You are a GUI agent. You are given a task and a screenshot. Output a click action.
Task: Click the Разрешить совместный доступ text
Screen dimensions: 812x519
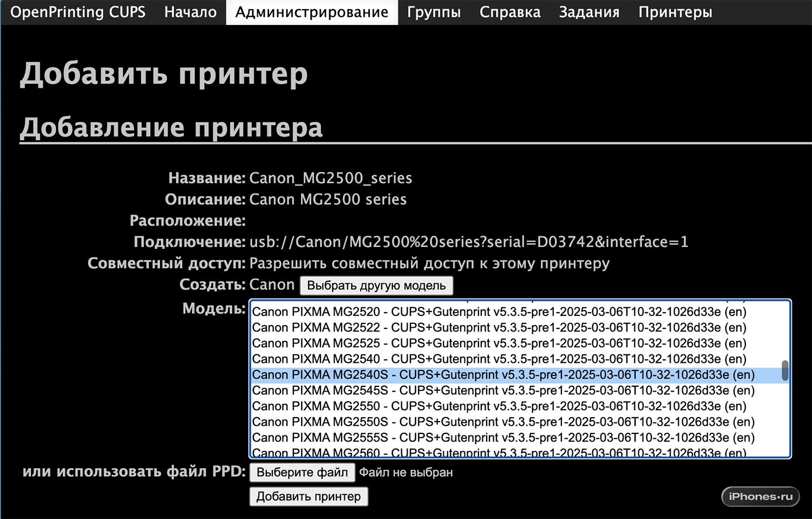click(x=429, y=263)
